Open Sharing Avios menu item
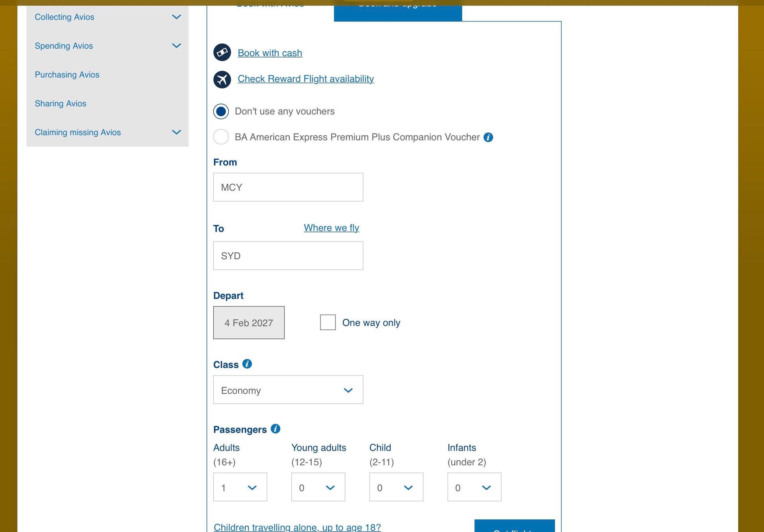 [x=61, y=104]
